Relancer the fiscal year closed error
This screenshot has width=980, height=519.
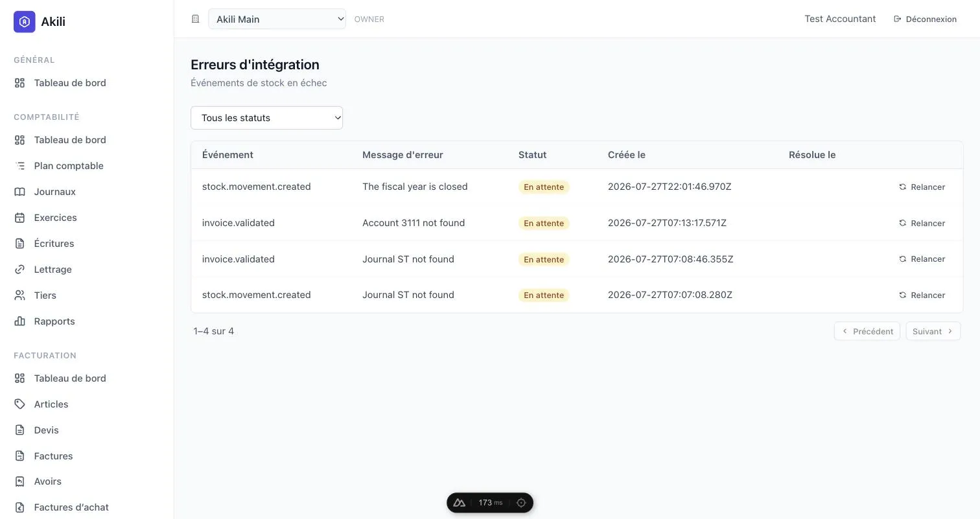(922, 187)
